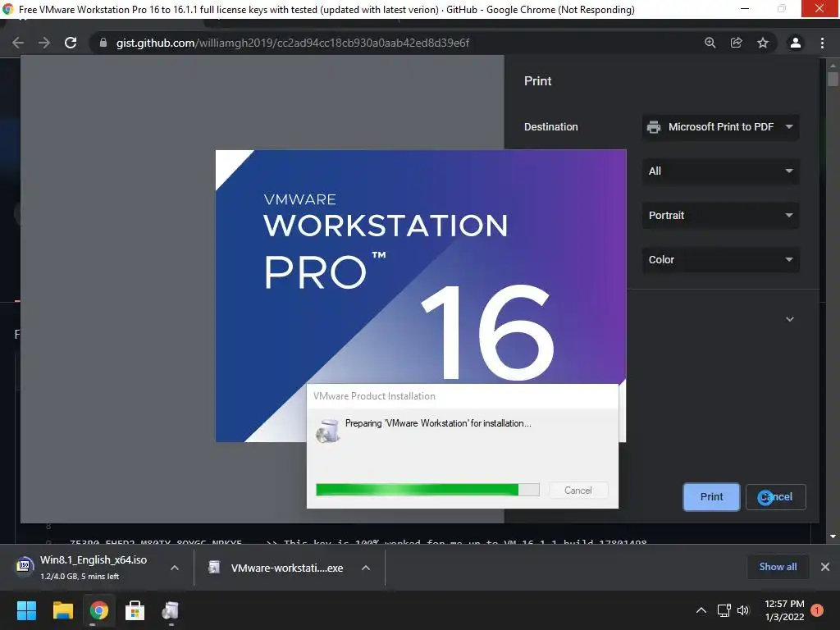Bookmark this page with the star icon

pos(763,43)
